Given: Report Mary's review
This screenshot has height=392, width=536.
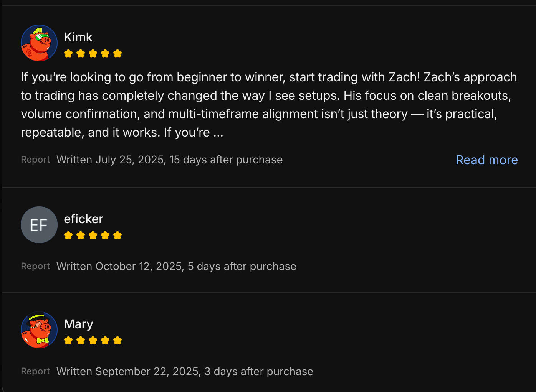Looking at the screenshot, I should pyautogui.click(x=35, y=371).
